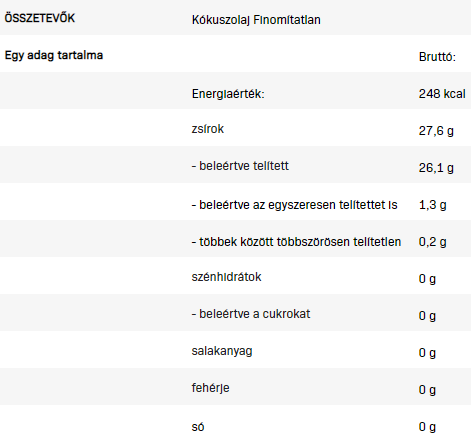Select the 1,3 g value

click(432, 205)
